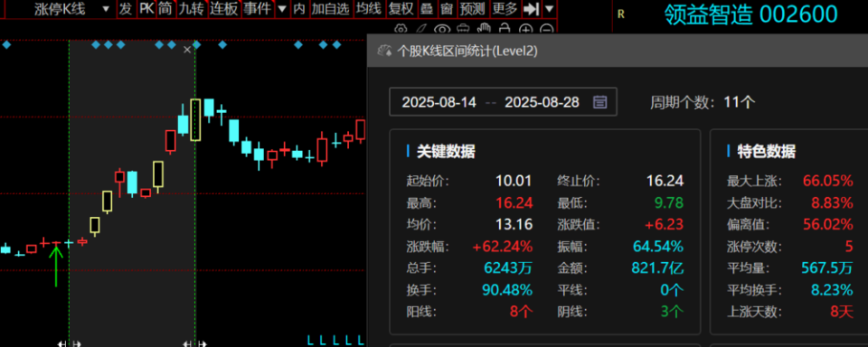This screenshot has height=347, width=868.
Task: Open the calendar date picker icon
Action: [600, 102]
